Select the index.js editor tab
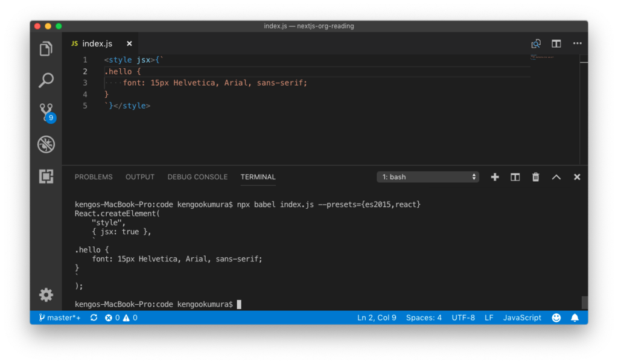618x364 pixels. [101, 44]
